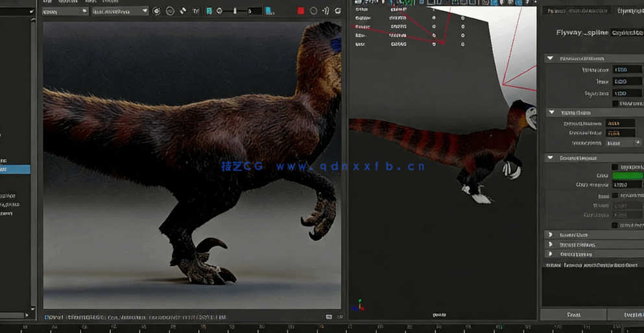Toggle the checkbox below the three numeric fields
Viewport: 644px width, 333px height.
pos(615,103)
